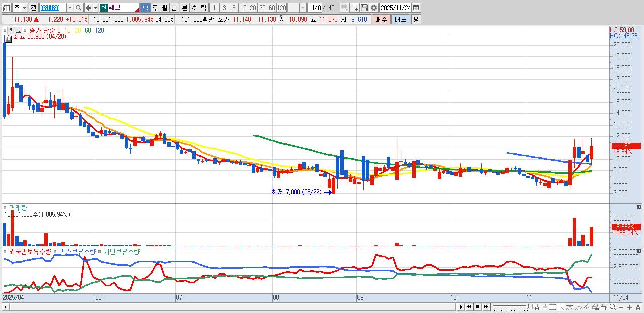This screenshot has height=313, width=644.
Task: Click the 매도 sell button
Action: (400, 19)
